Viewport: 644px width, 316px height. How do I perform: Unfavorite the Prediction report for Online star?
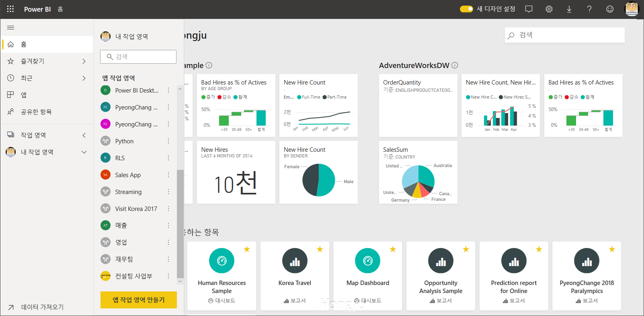point(539,249)
